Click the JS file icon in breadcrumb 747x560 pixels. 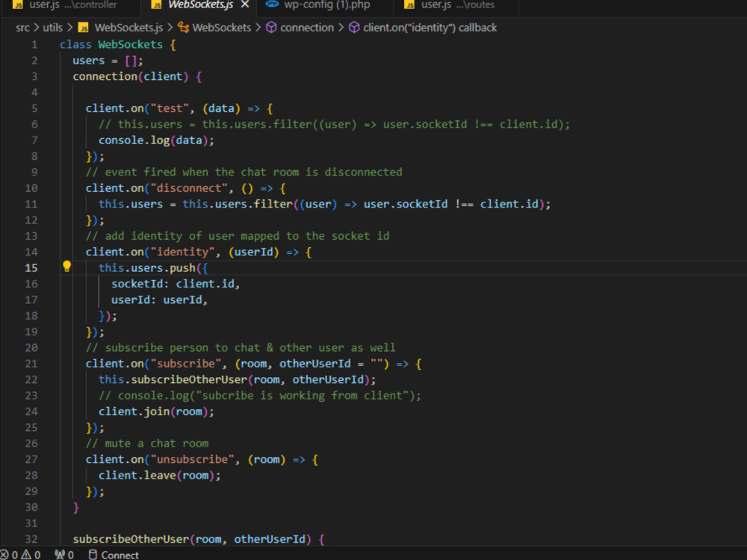click(x=84, y=28)
